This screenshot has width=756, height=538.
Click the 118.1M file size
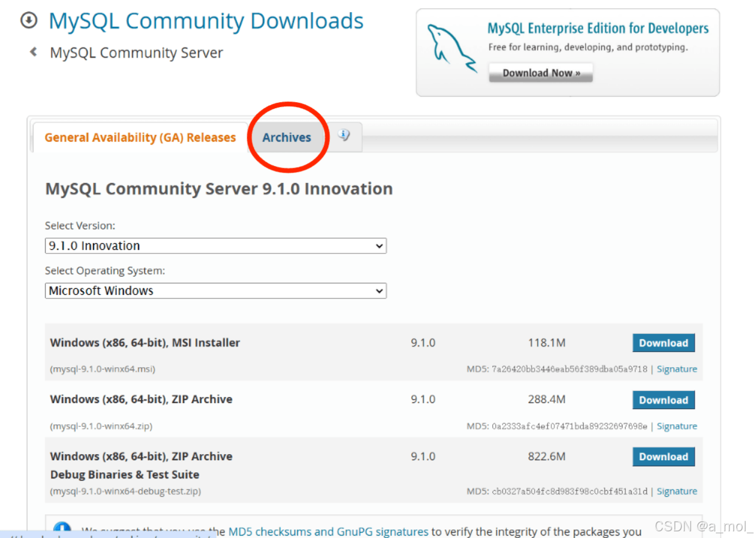coord(547,343)
